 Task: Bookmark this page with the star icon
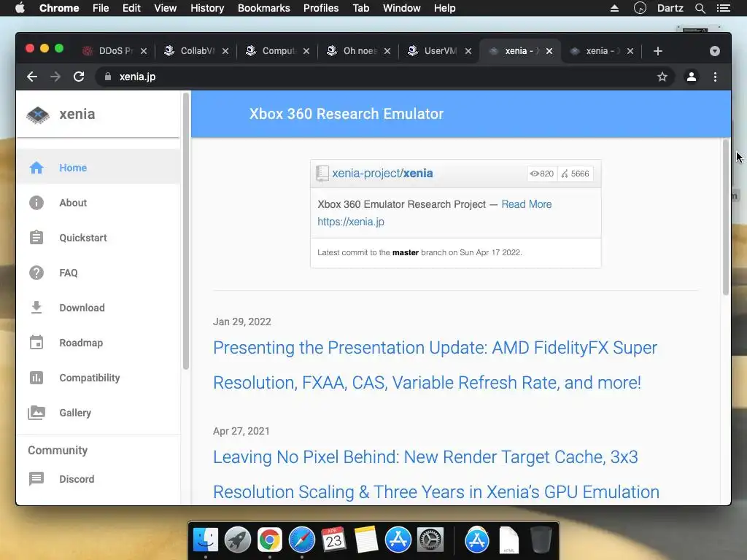(x=662, y=77)
